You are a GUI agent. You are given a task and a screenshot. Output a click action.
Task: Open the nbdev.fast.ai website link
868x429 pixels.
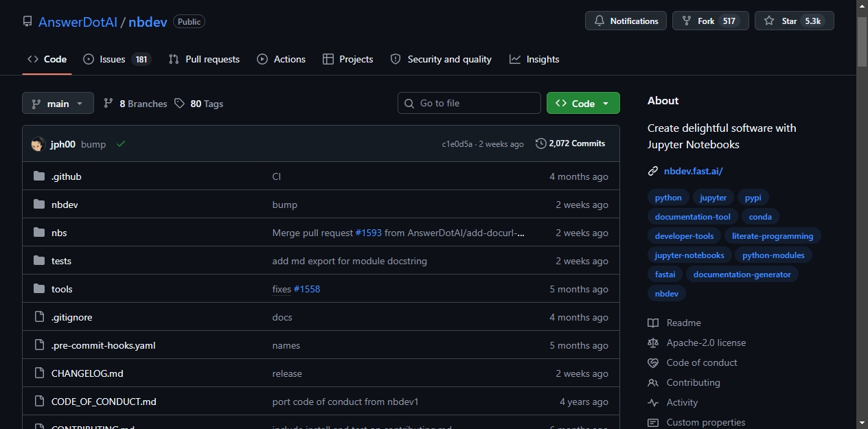693,171
